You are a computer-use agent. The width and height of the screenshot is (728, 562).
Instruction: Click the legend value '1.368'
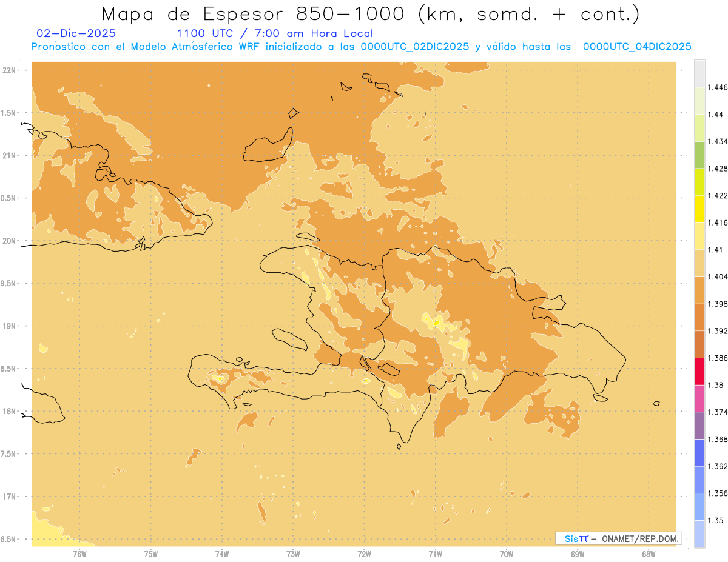[718, 439]
